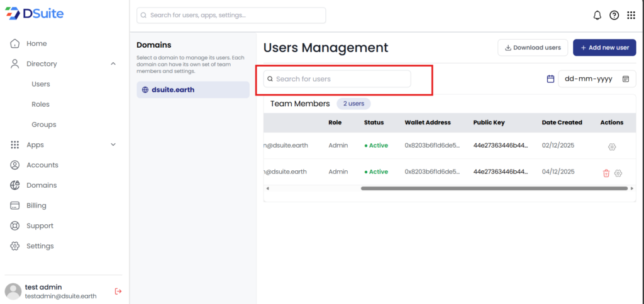Image resolution: width=644 pixels, height=304 pixels.
Task: Click the notifications bell icon
Action: 597,15
